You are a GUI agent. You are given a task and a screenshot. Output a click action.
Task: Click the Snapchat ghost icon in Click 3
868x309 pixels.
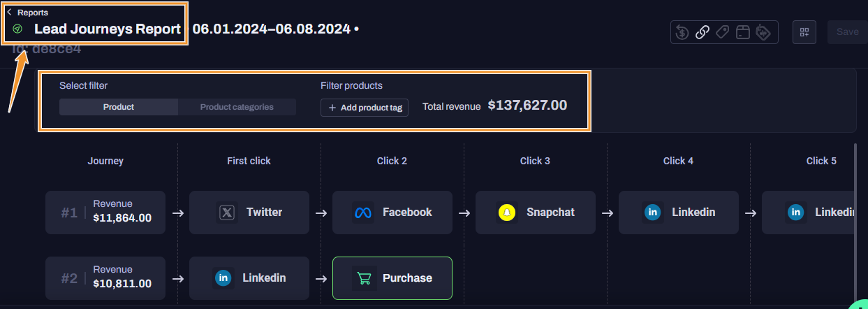506,213
